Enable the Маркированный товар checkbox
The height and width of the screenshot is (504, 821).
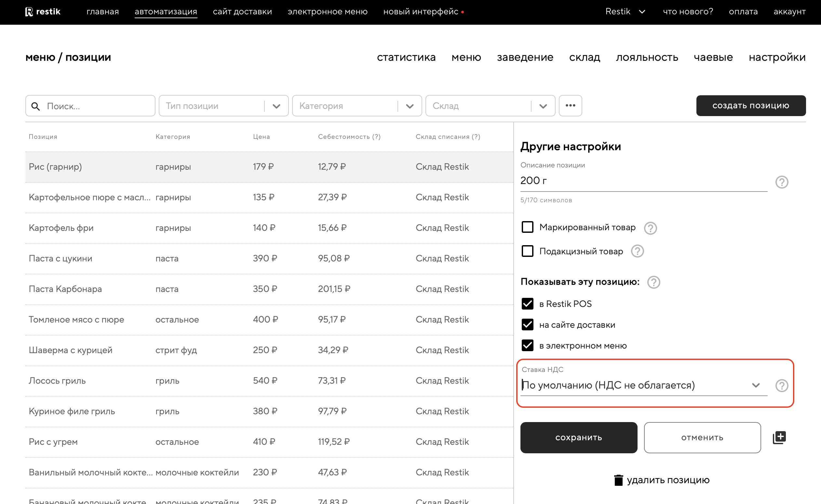click(x=527, y=227)
